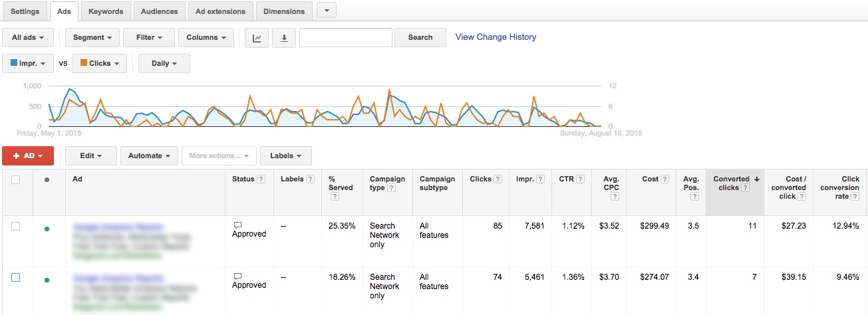Screen dimensions: 868x315
Task: Click the View Change History link
Action: point(496,37)
